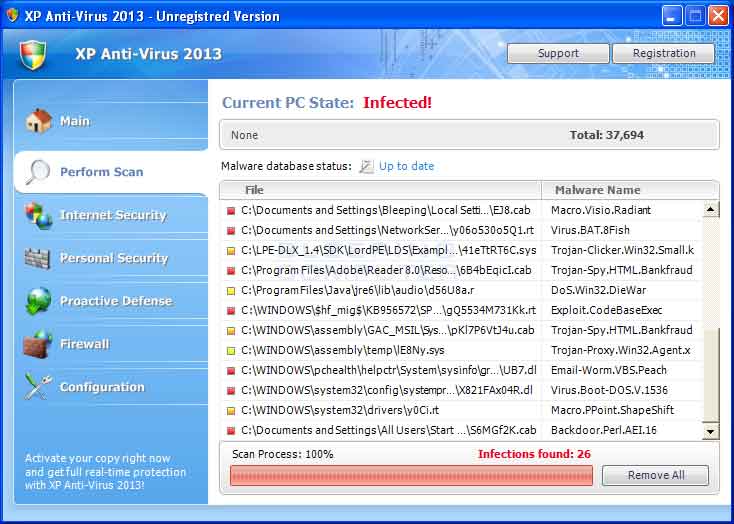This screenshot has height=524, width=734.
Task: Click the magnifying glass Perform Scan icon
Action: tap(37, 172)
